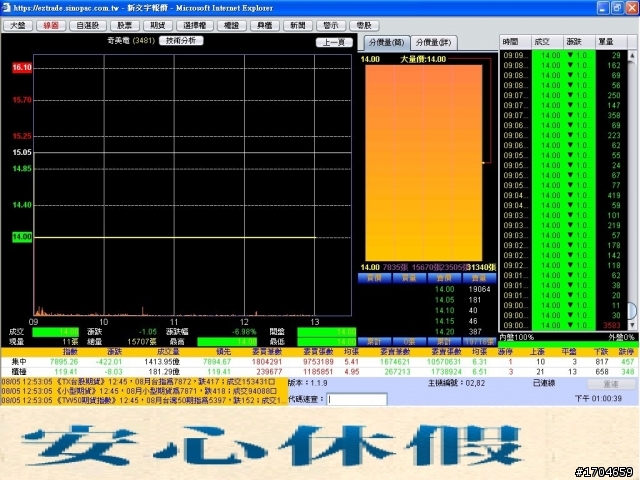Click the 15707張 total volume value

point(142,341)
